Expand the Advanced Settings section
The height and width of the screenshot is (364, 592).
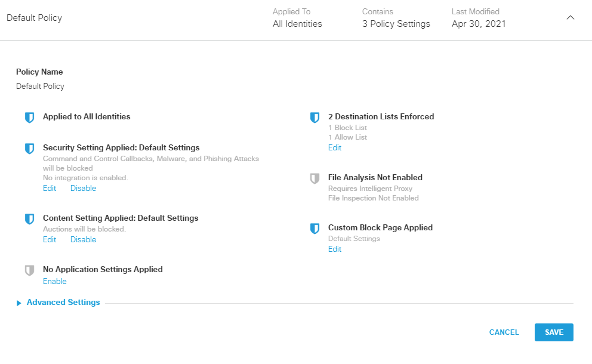(63, 303)
